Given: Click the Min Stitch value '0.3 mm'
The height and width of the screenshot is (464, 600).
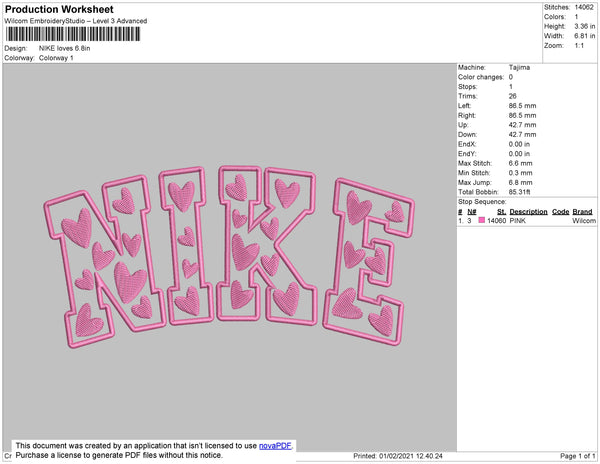Looking at the screenshot, I should (x=520, y=173).
